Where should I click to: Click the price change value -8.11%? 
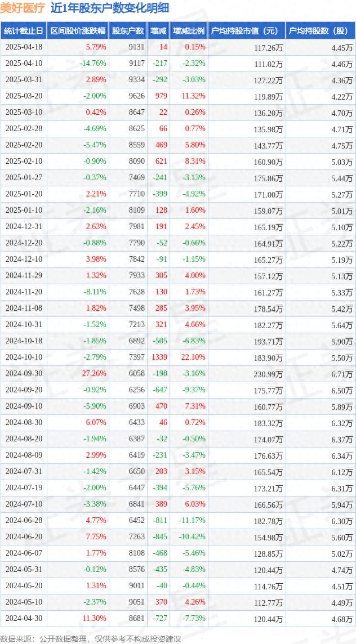95,292
